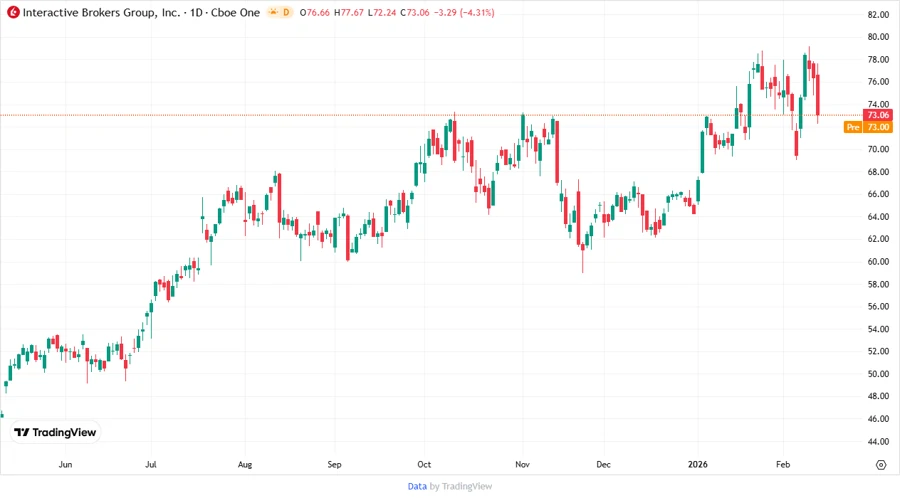Click the Dec label on time axis
Screen dimensions: 900x498
(x=603, y=465)
